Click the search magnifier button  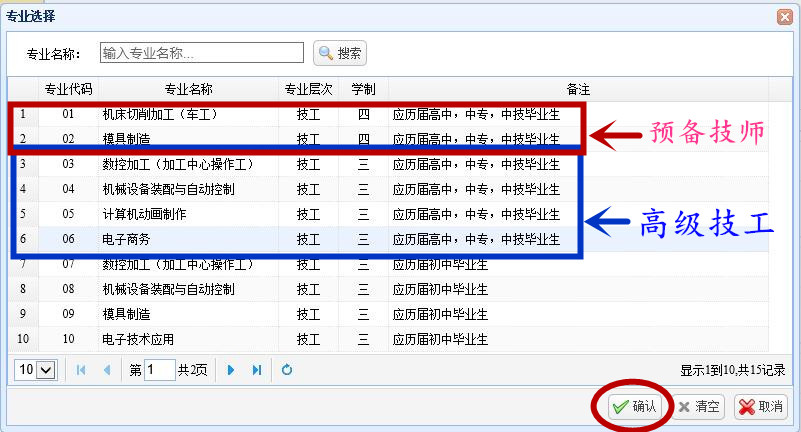pos(340,53)
